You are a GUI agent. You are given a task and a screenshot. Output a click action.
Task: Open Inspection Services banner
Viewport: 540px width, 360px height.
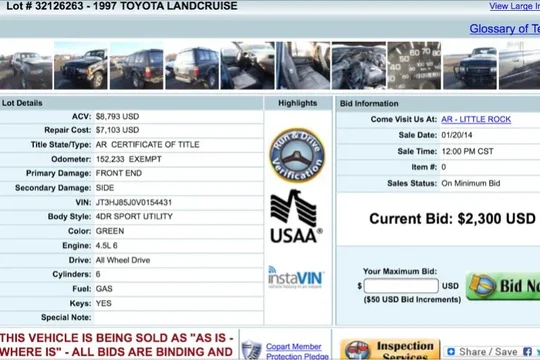(390, 349)
